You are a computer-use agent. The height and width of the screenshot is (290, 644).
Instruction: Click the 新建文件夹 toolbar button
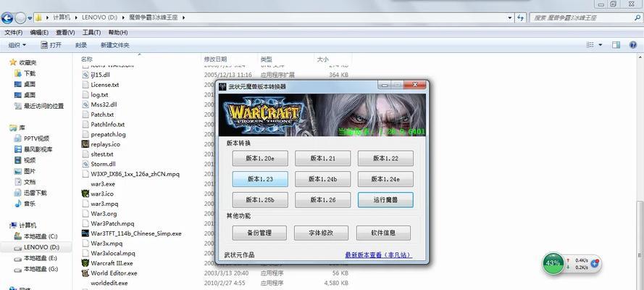(x=115, y=45)
